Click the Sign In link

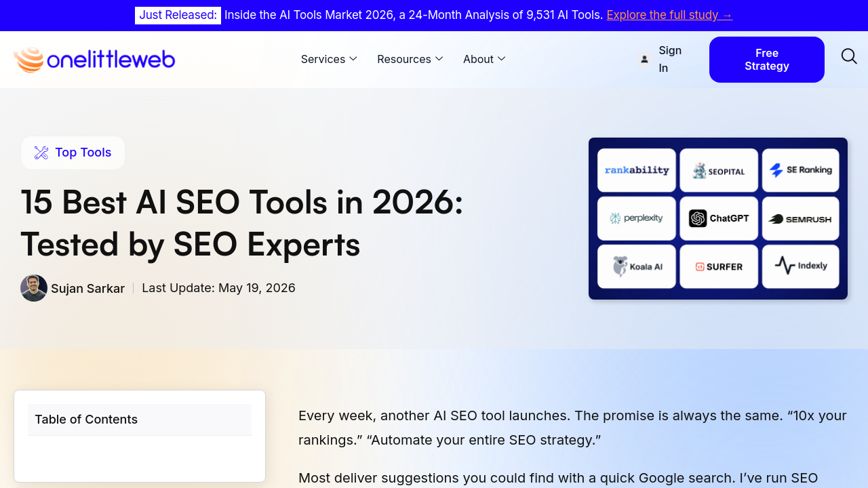(670, 59)
